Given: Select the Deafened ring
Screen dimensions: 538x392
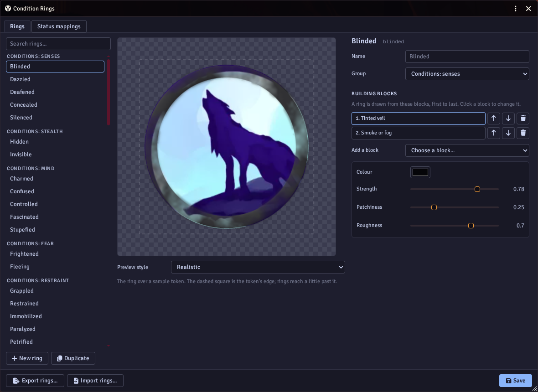Looking at the screenshot, I should tap(55, 92).
